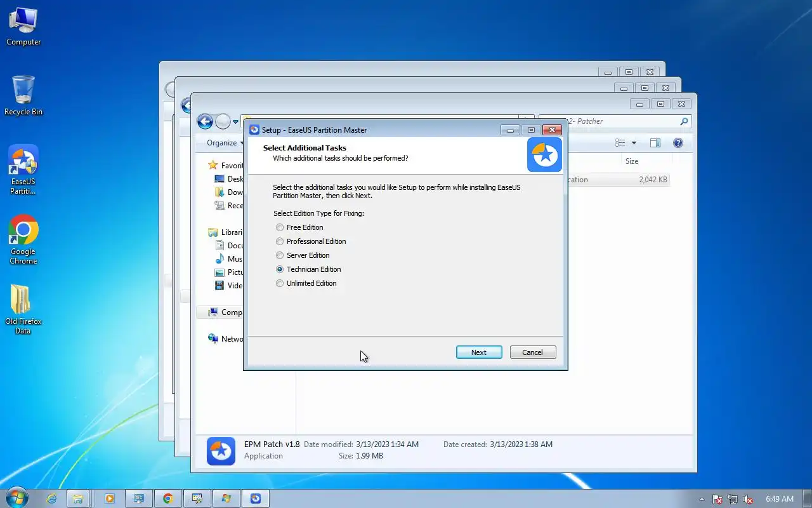Select Libraries in the navigation pane
The width and height of the screenshot is (812, 508).
click(226, 232)
